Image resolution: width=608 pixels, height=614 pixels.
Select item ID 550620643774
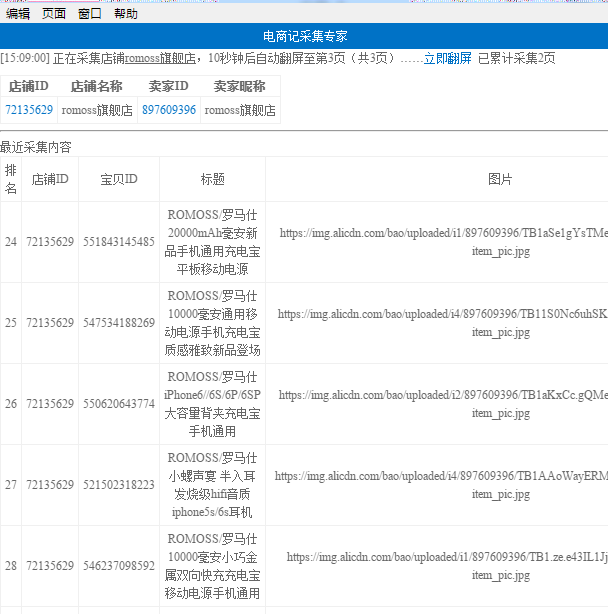pyautogui.click(x=119, y=404)
